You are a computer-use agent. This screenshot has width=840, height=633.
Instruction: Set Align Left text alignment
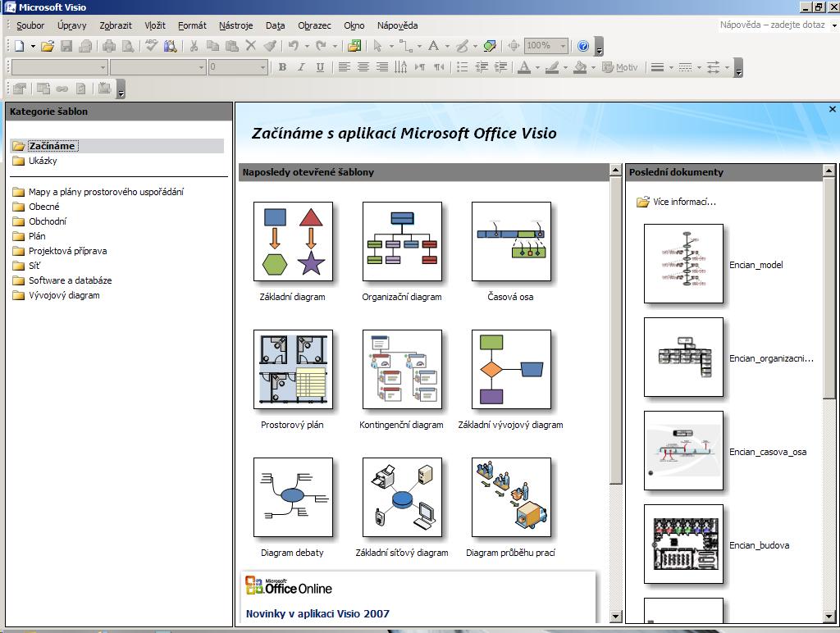coord(344,67)
